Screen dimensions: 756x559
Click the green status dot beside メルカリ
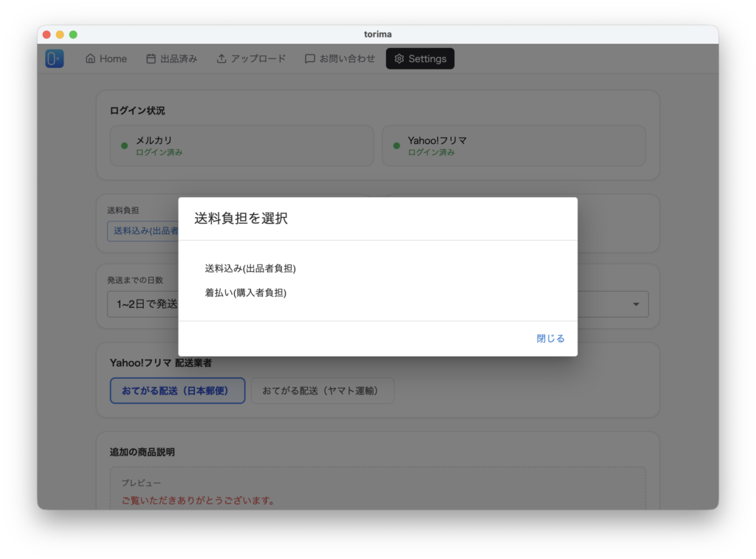point(124,145)
